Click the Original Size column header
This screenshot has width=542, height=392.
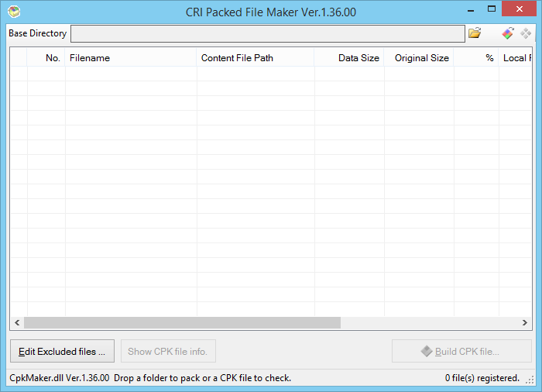[x=419, y=58]
